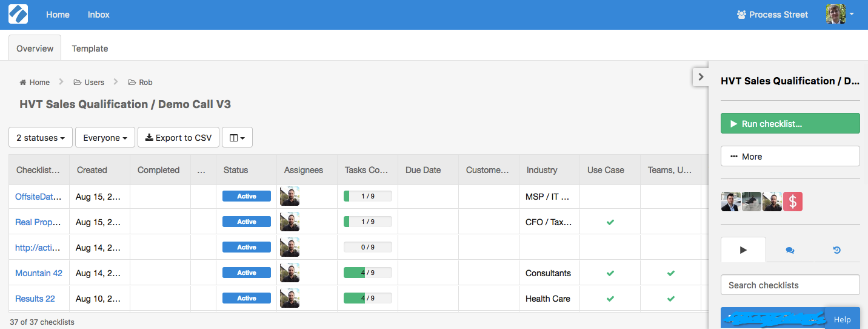Click Run checklist button
This screenshot has width=868, height=329.
(x=790, y=123)
